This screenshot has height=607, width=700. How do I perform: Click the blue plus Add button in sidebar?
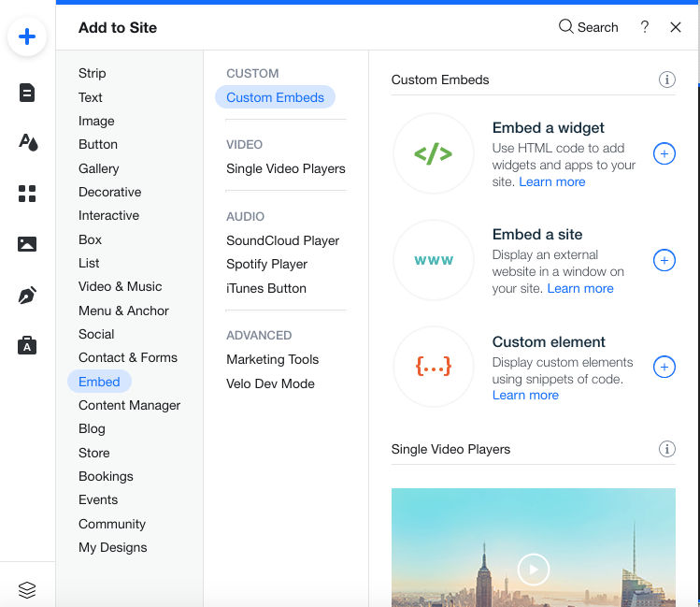click(x=27, y=36)
